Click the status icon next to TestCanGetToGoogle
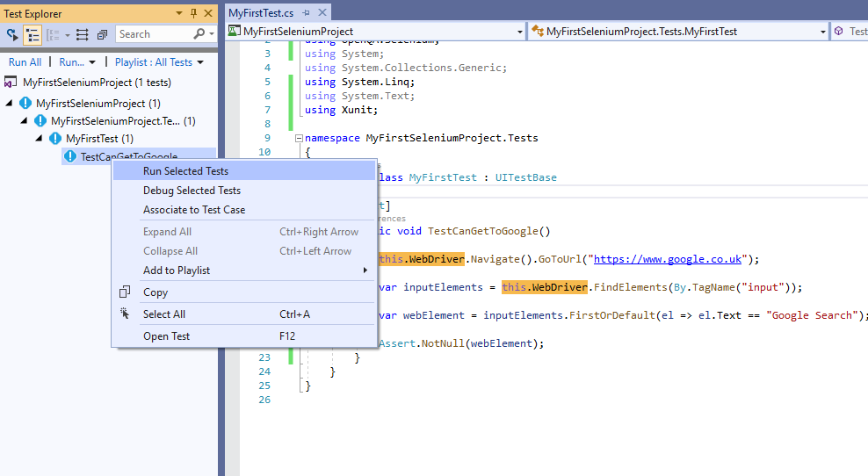Image resolution: width=868 pixels, height=476 pixels. [70, 156]
